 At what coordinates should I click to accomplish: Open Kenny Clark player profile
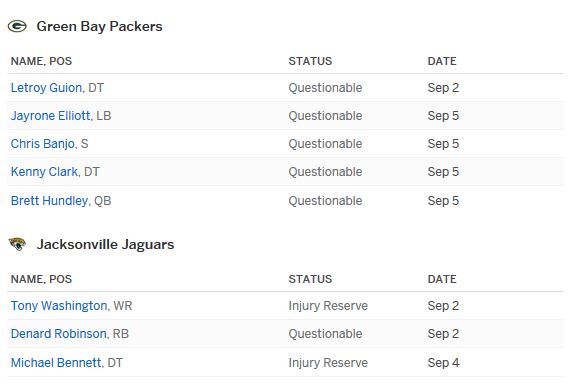[44, 172]
